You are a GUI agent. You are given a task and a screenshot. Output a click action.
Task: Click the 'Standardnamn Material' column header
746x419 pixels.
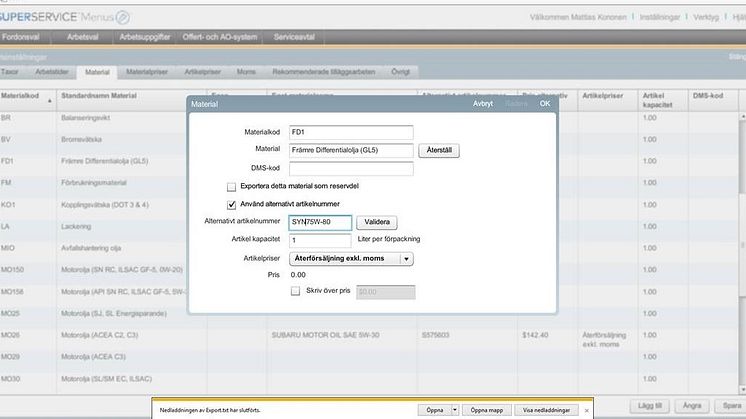tap(99, 96)
